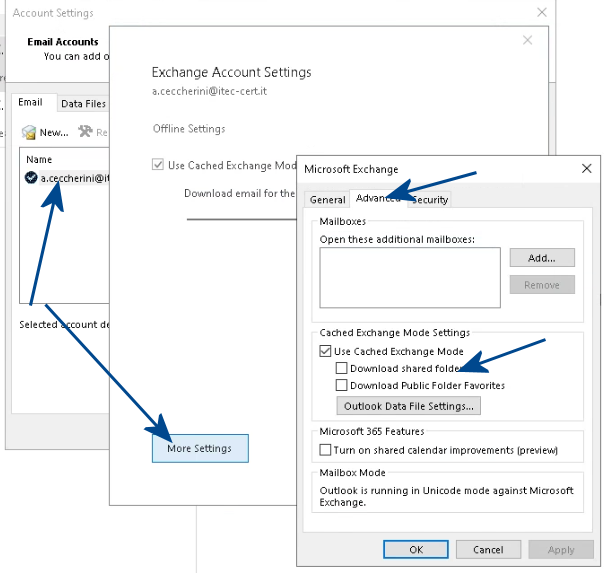Switch to the General tab
Screen dimensions: 615x573
[x=327, y=200]
